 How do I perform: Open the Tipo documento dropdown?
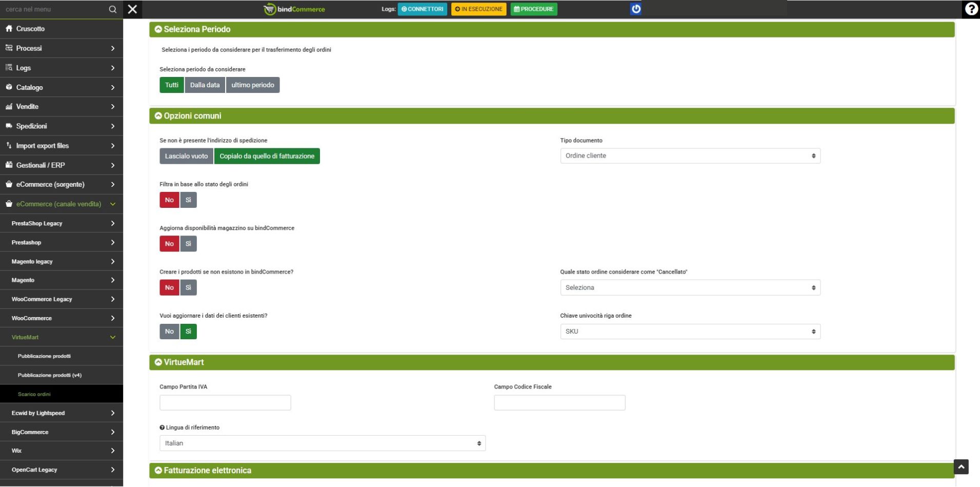tap(690, 156)
